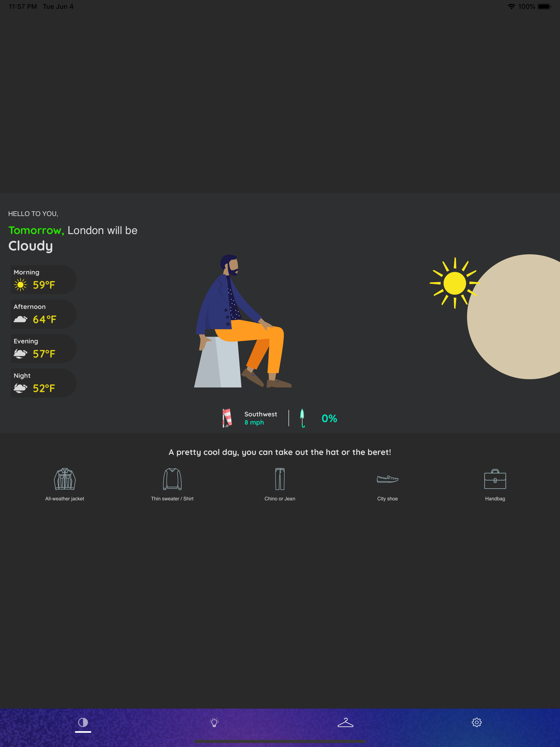Open the weather overview tab icon
The height and width of the screenshot is (747, 560).
click(83, 722)
